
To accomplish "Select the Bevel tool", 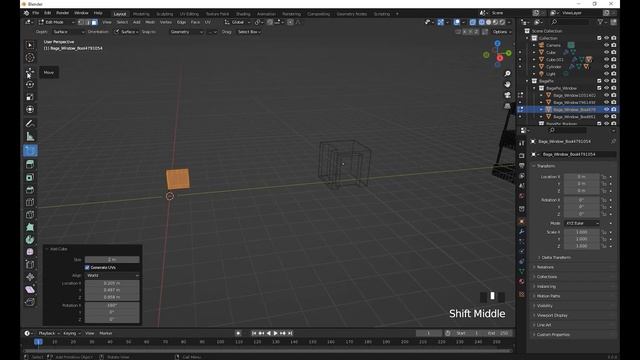I will pos(30,190).
